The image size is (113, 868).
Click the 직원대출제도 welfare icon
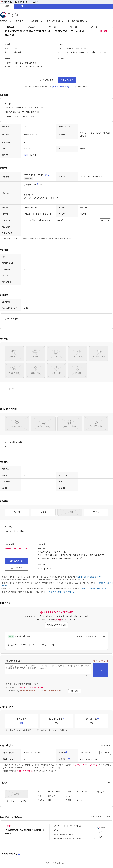[35, 370]
